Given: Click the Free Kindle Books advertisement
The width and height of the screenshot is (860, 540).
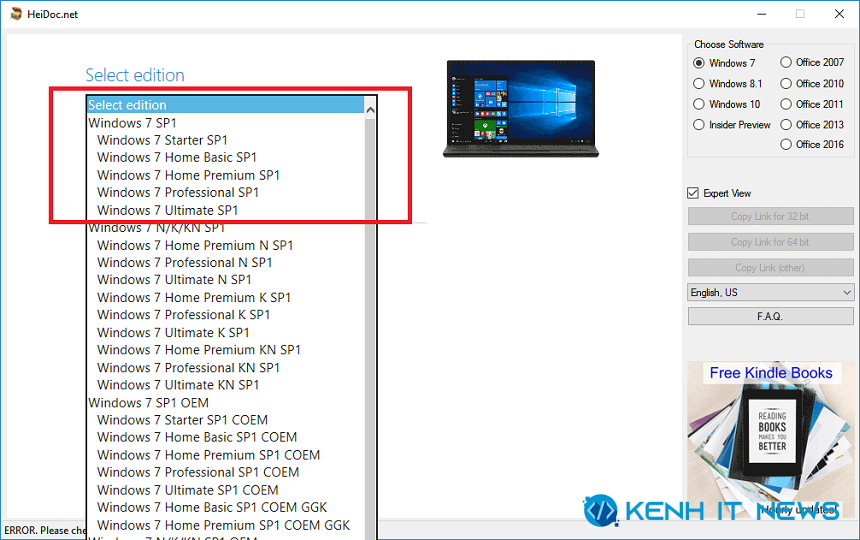Looking at the screenshot, I should 771,439.
